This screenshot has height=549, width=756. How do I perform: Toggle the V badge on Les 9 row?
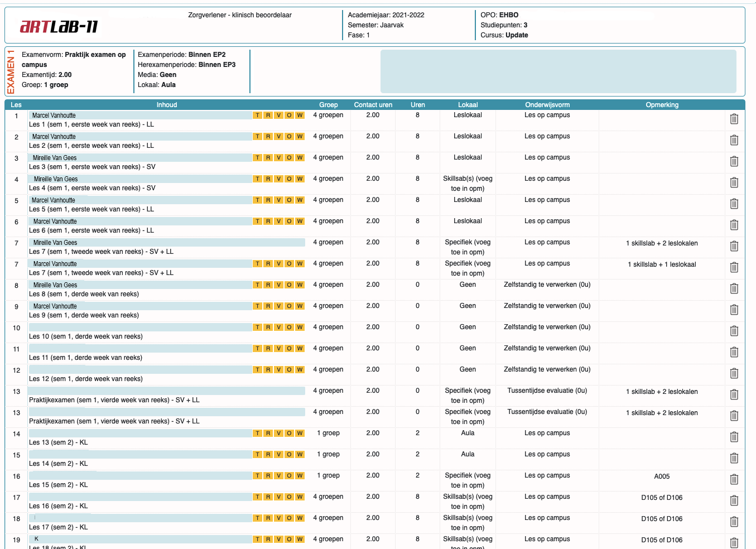(278, 306)
